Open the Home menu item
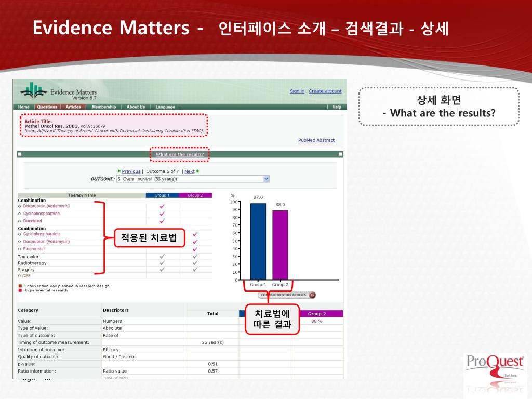Viewport: 532px width, 399px height. tap(24, 107)
